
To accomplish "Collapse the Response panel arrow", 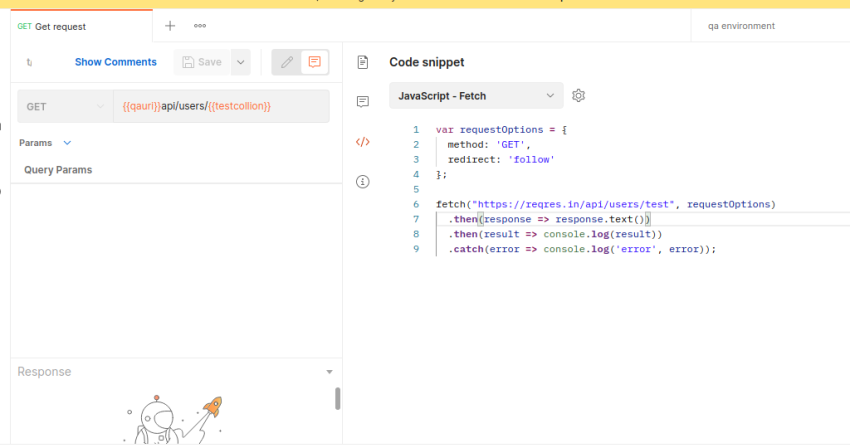I will pos(330,372).
